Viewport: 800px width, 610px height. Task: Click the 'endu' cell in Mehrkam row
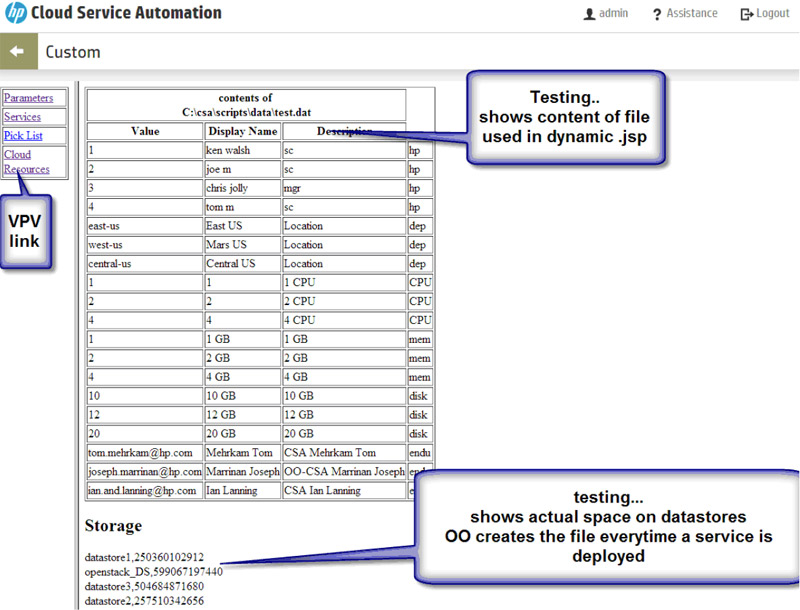[420, 452]
